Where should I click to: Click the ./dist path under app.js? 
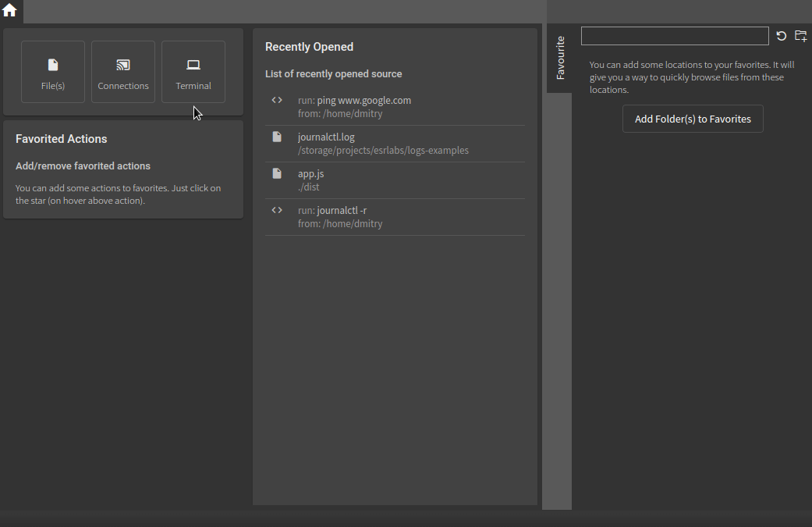(x=309, y=187)
